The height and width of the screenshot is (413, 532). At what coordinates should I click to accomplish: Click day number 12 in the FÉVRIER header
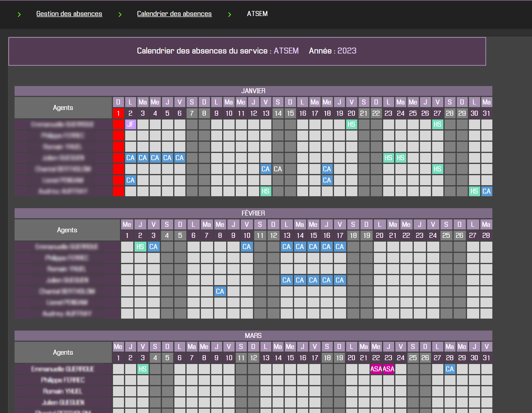click(x=274, y=236)
